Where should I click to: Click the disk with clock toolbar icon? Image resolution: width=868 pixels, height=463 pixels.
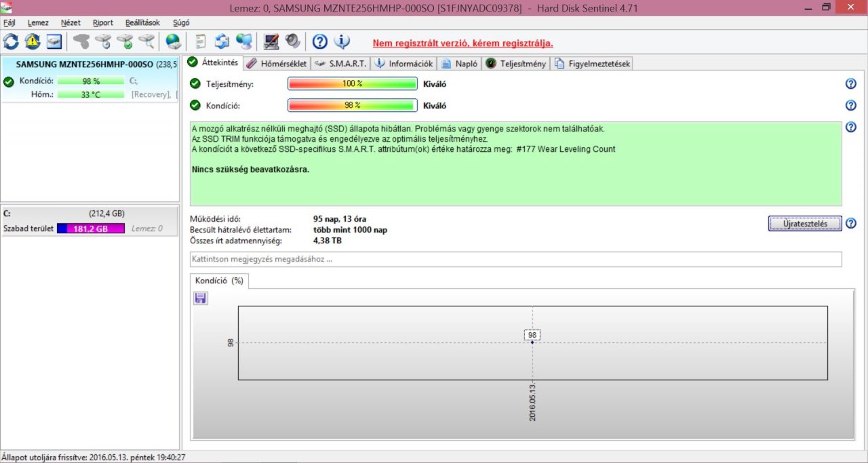pos(103,41)
